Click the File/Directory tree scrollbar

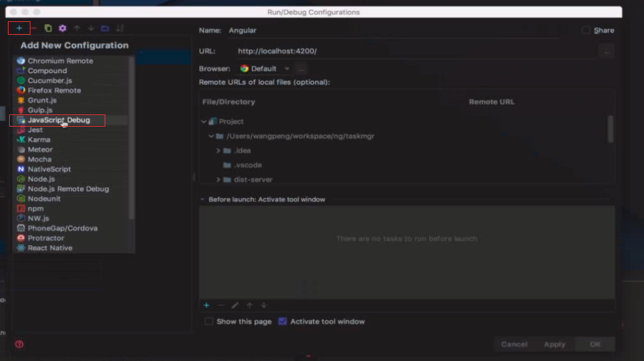(x=611, y=129)
